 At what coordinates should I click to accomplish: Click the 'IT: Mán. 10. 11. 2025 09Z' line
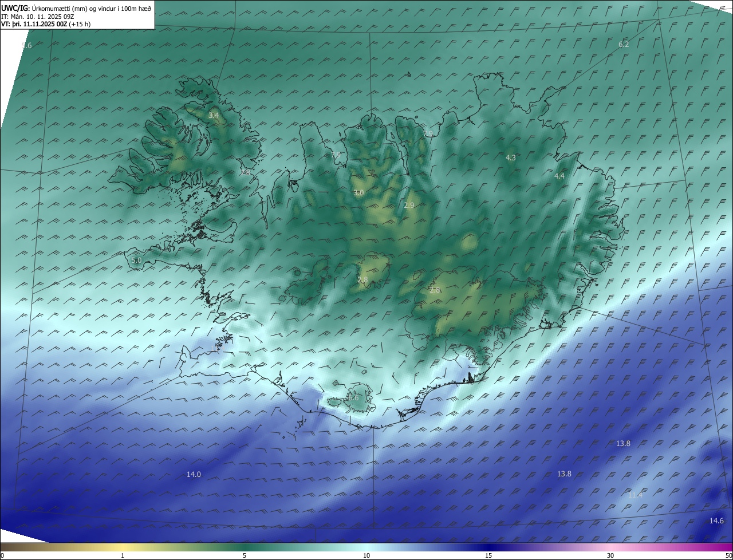[x=37, y=17]
